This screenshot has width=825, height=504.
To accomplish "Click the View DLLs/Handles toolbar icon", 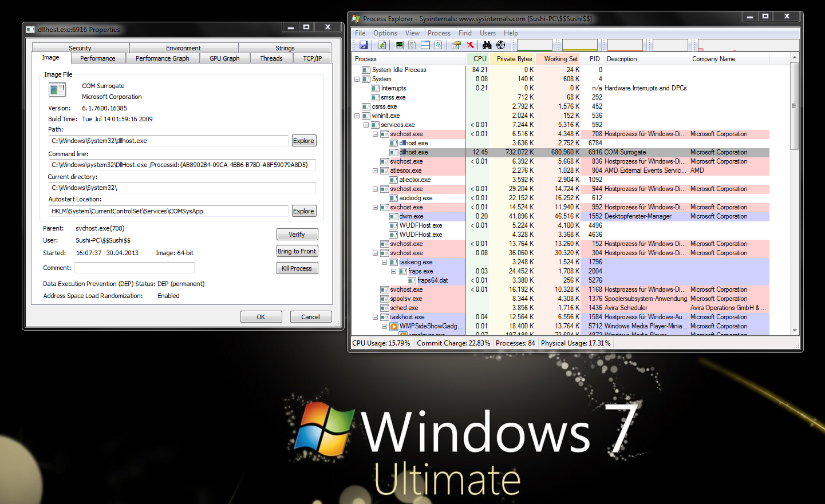I will tap(438, 45).
